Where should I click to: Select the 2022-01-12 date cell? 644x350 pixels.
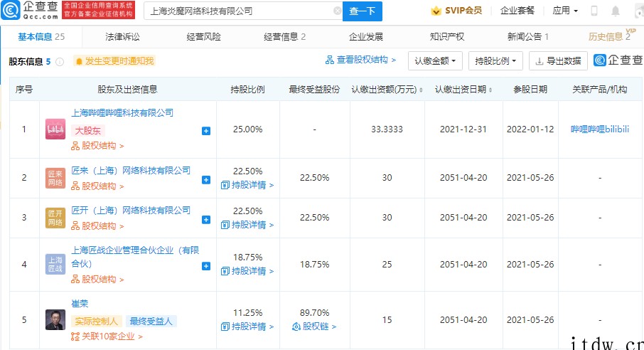click(x=530, y=129)
